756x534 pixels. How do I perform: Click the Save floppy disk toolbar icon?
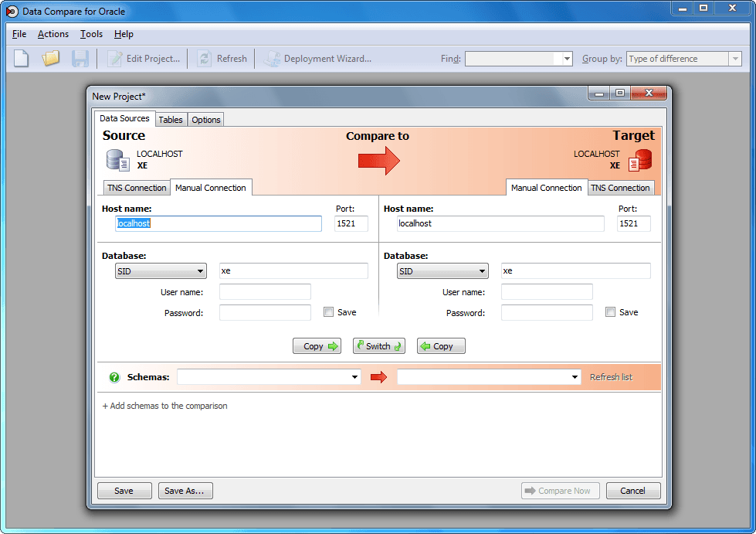pyautogui.click(x=80, y=59)
